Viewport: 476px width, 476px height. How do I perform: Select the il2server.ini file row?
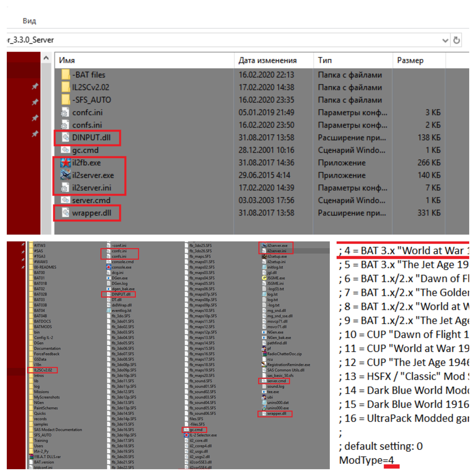click(x=92, y=188)
